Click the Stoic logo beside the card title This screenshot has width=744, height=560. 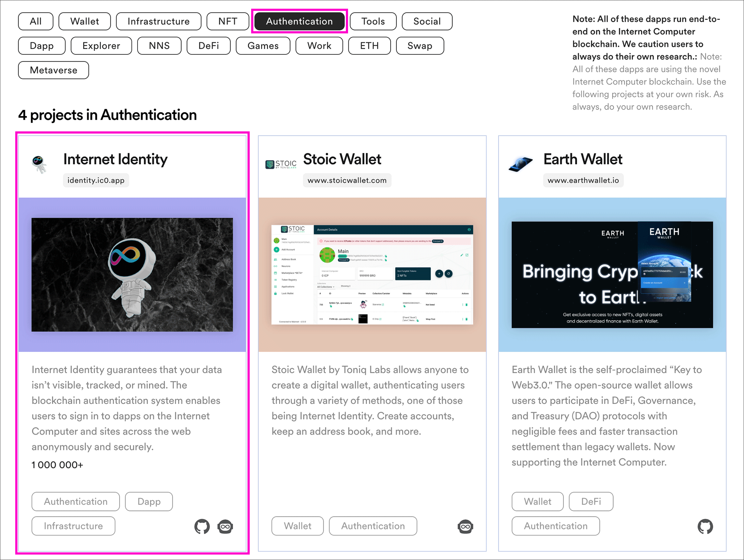(x=281, y=164)
